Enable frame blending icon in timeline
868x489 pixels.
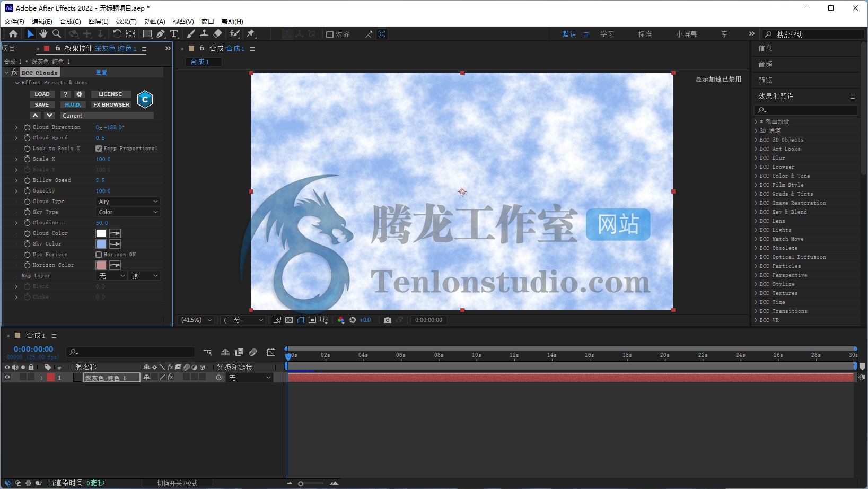click(239, 352)
